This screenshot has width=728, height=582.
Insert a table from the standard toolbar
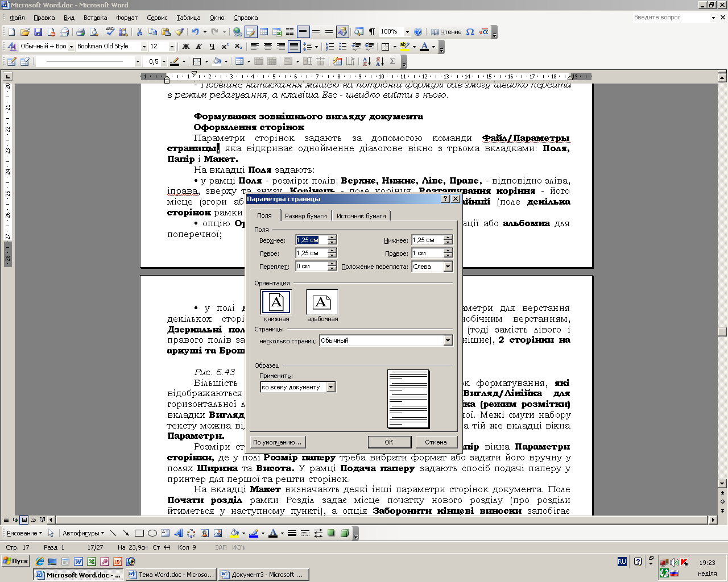coord(264,32)
